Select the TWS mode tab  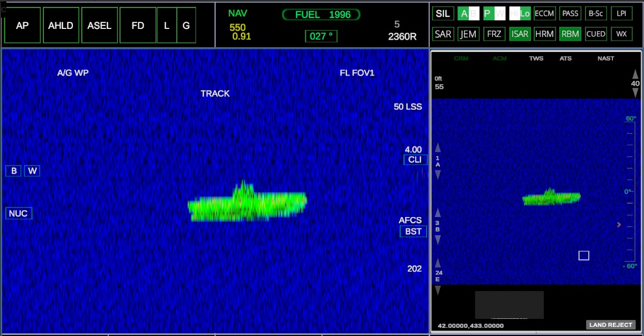tap(536, 58)
